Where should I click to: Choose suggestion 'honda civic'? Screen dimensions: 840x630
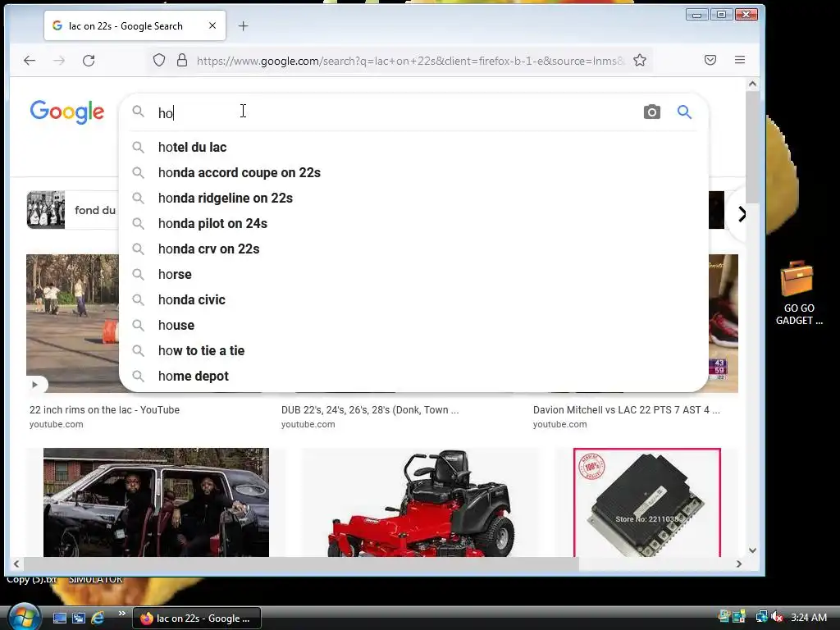click(413, 300)
